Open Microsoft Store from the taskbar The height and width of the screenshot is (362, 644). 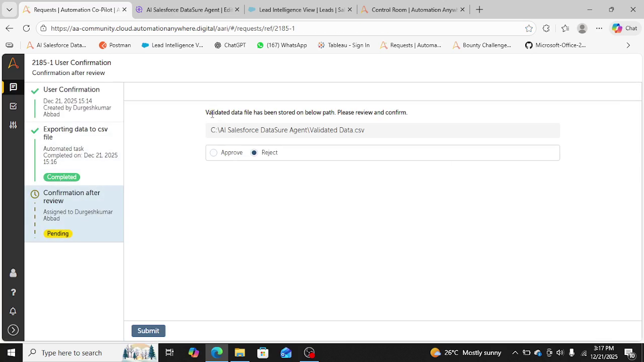pyautogui.click(x=263, y=352)
